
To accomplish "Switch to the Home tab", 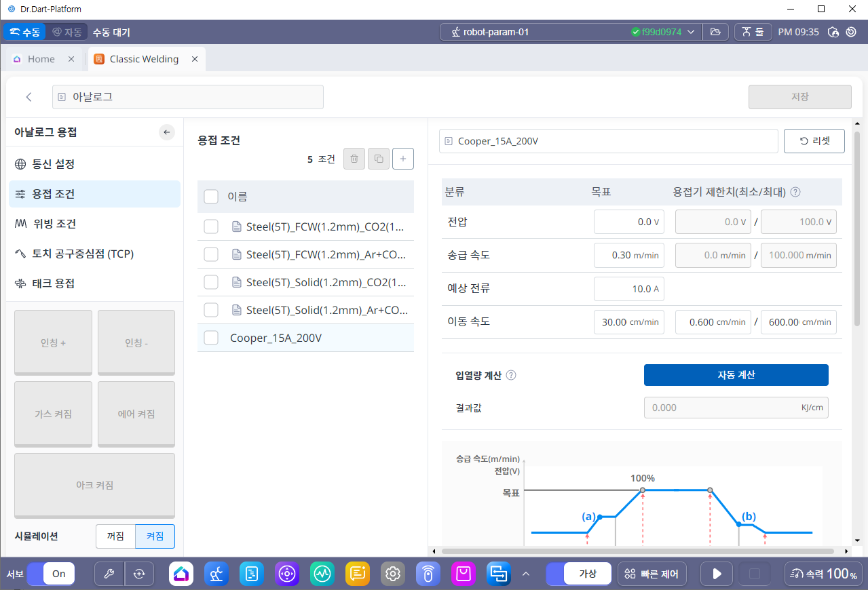I will coord(41,59).
